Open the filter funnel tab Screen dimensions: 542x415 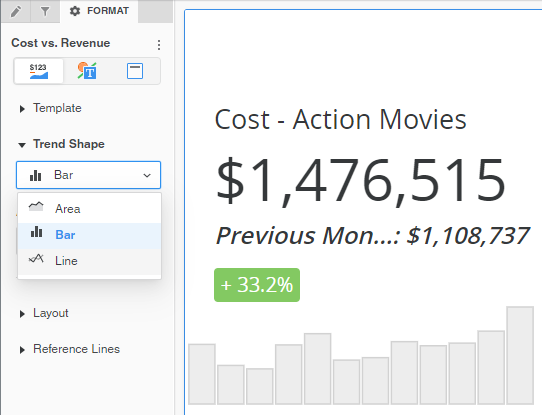pos(45,12)
